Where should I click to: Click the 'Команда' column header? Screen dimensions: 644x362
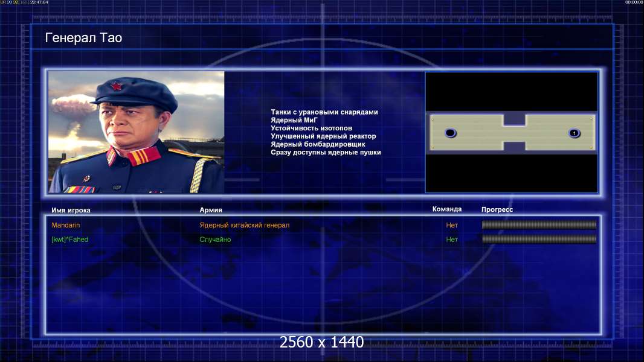pos(447,209)
